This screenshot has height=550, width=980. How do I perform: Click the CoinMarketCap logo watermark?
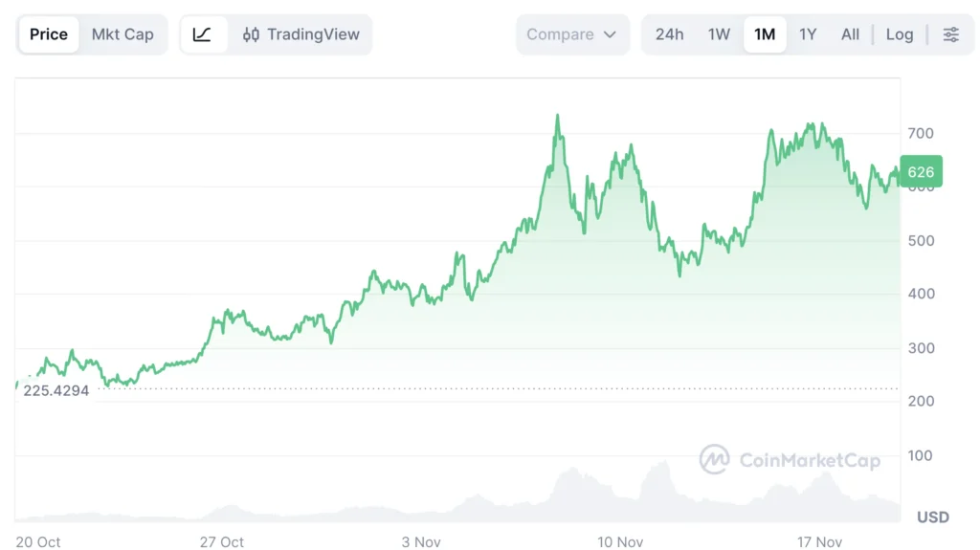coord(714,459)
